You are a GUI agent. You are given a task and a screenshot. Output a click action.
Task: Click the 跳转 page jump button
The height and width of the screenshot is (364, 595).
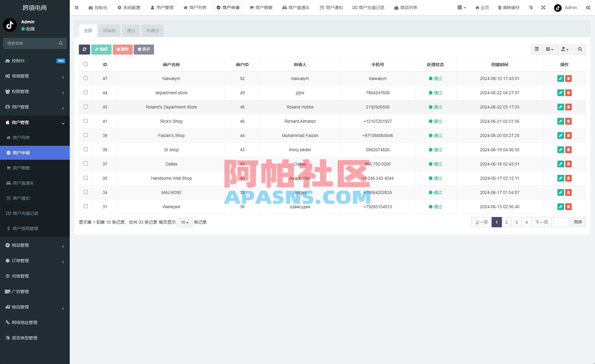tap(578, 222)
